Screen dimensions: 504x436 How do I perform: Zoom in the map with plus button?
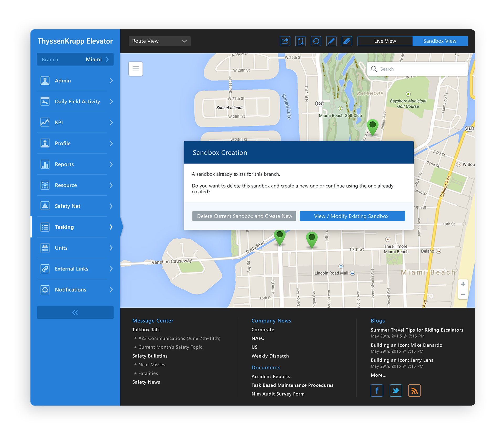click(x=463, y=284)
